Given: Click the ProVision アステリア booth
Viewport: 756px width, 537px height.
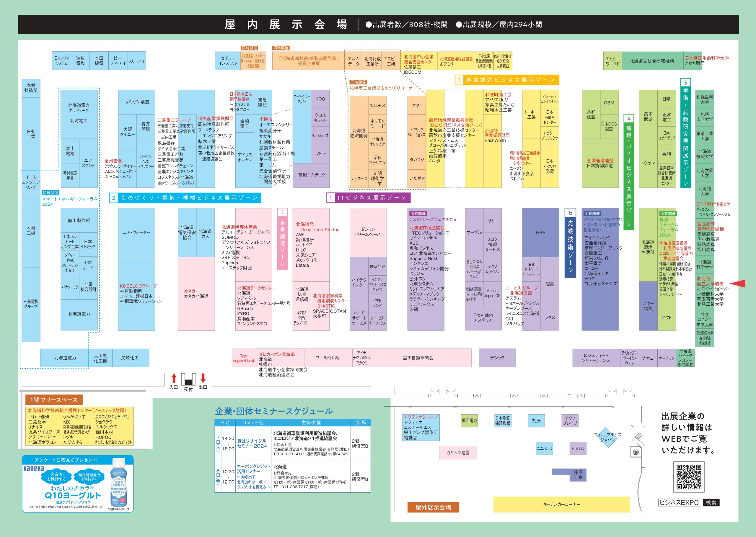Looking at the screenshot, I should coord(483,318).
